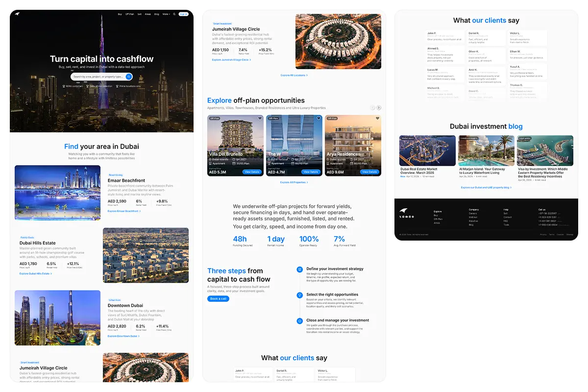Open the Dubai Hills Estate photo
The height and width of the screenshot is (392, 588).
pos(146,255)
